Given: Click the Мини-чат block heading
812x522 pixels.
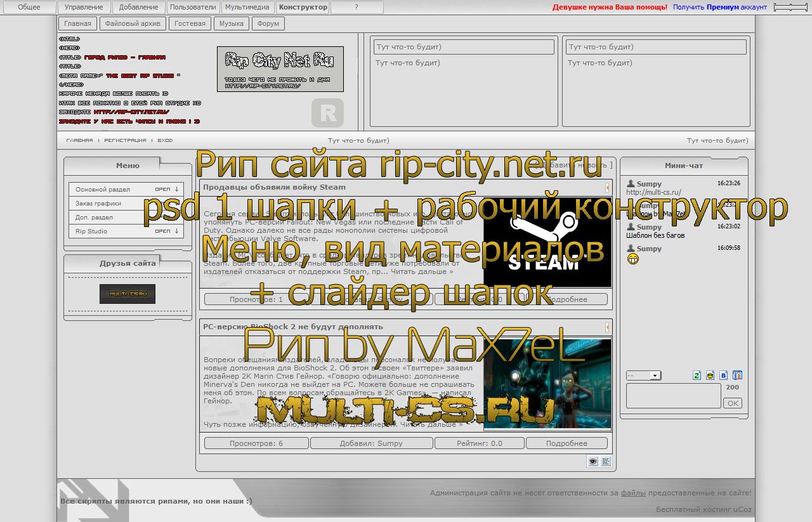Looking at the screenshot, I should (684, 166).
